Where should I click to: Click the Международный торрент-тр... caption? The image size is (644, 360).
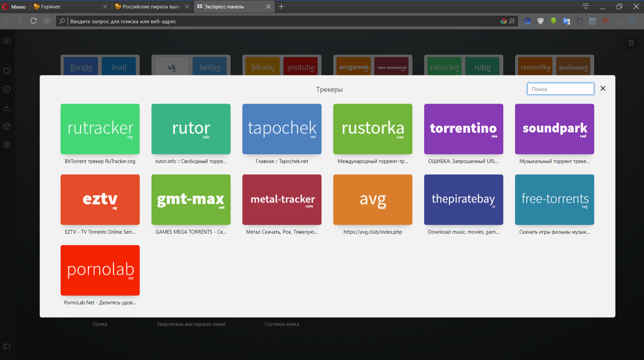click(373, 161)
